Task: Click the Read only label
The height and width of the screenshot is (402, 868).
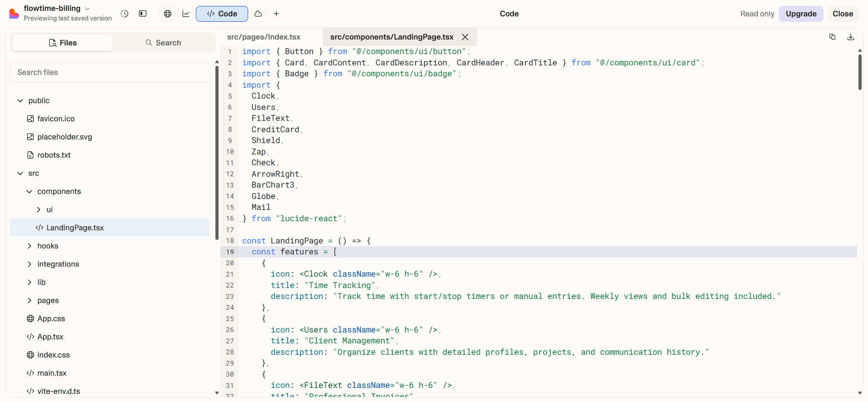Action: coord(757,14)
